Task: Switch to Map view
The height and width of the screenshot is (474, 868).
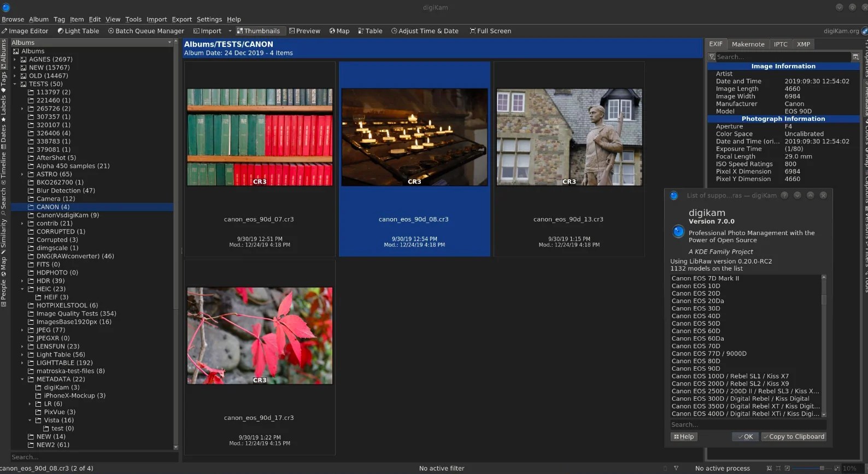Action: [x=339, y=31]
